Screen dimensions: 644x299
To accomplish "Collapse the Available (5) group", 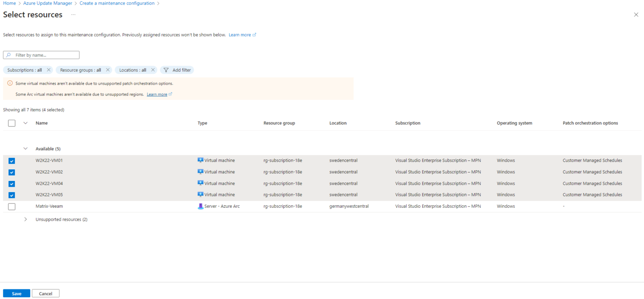I will [x=26, y=148].
